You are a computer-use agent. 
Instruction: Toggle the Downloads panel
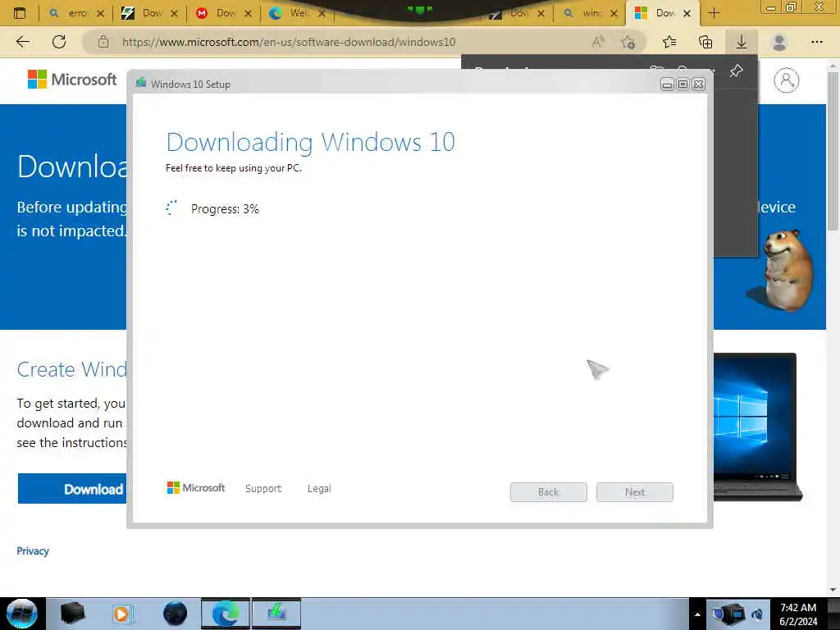(742, 42)
